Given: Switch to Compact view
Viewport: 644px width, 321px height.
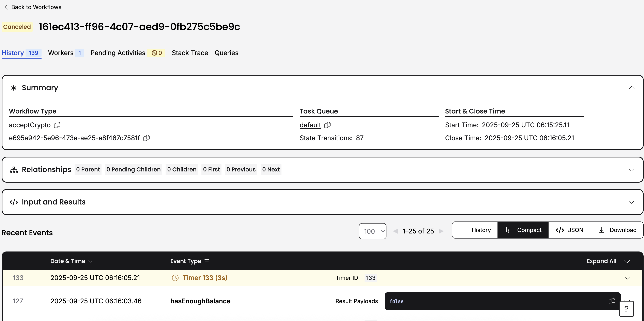Looking at the screenshot, I should 523,230.
